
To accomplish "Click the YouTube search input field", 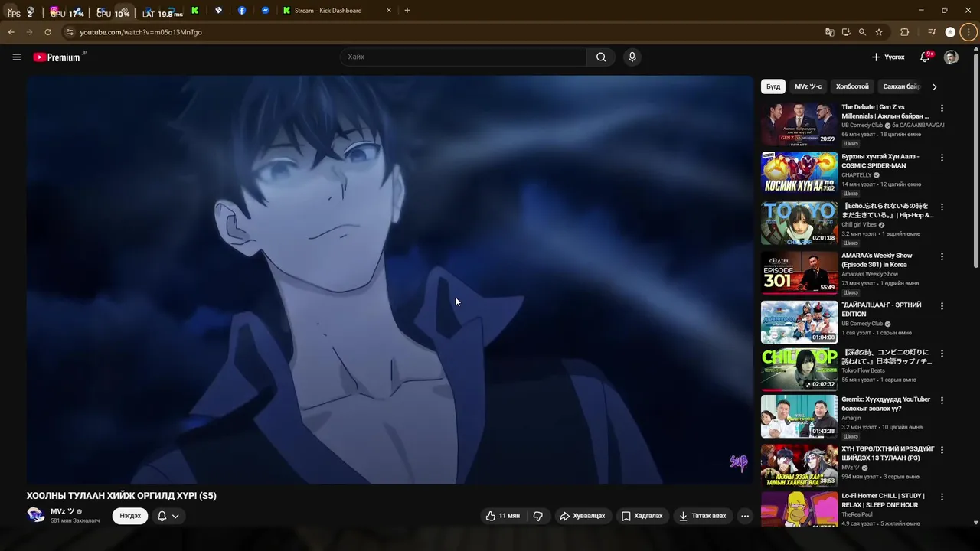I will point(463,57).
